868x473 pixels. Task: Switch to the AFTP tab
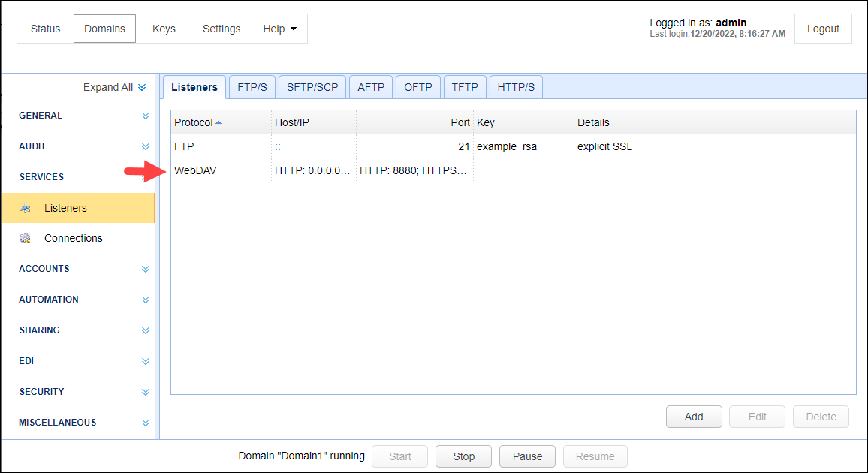371,87
